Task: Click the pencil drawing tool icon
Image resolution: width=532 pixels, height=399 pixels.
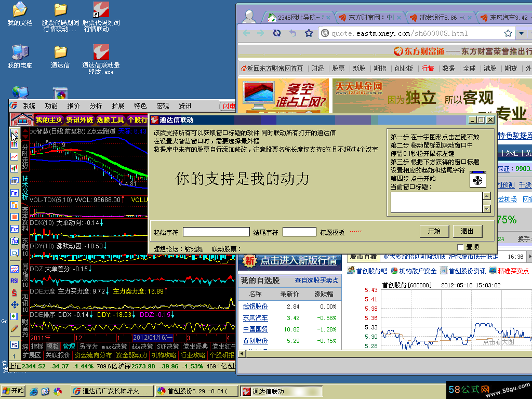Action: [x=14, y=328]
